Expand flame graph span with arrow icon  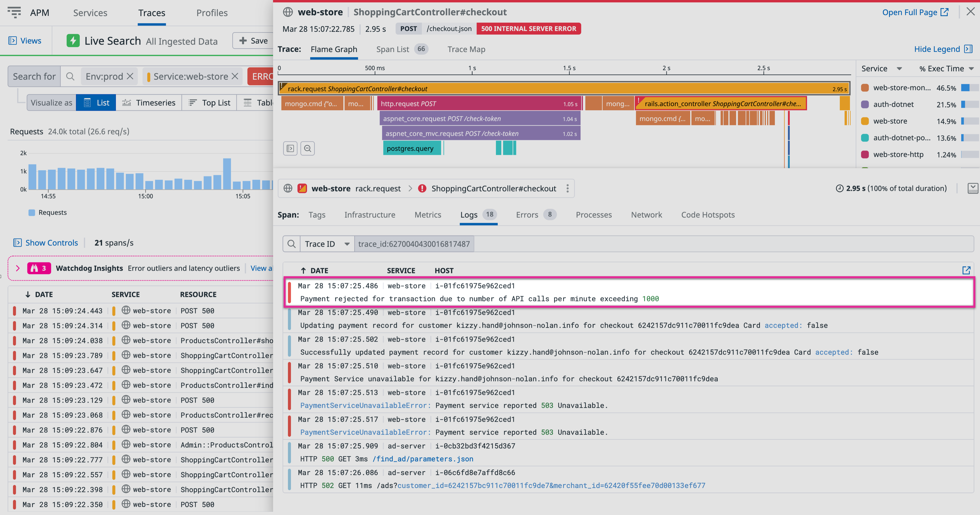point(290,148)
